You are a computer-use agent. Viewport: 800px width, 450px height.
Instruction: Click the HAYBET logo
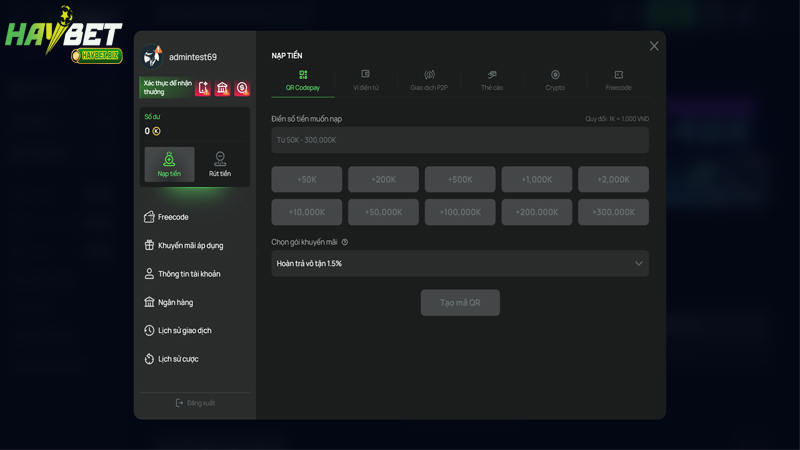tap(63, 35)
